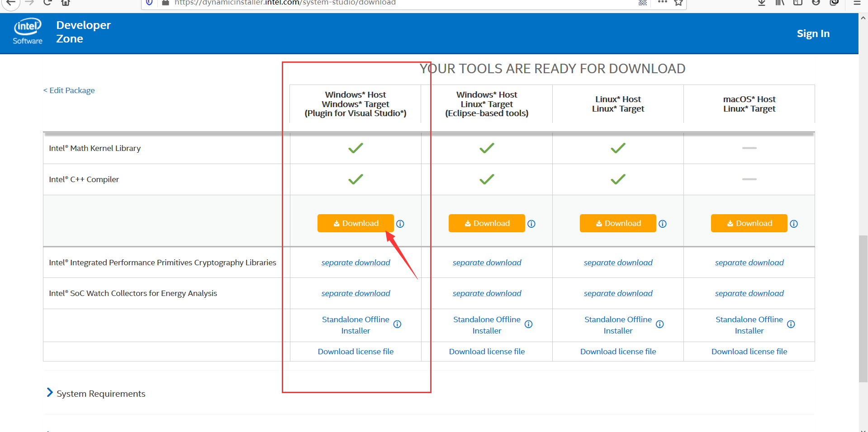Click the Intel Software logo
Viewport: 868px width, 432px height.
coord(28,31)
